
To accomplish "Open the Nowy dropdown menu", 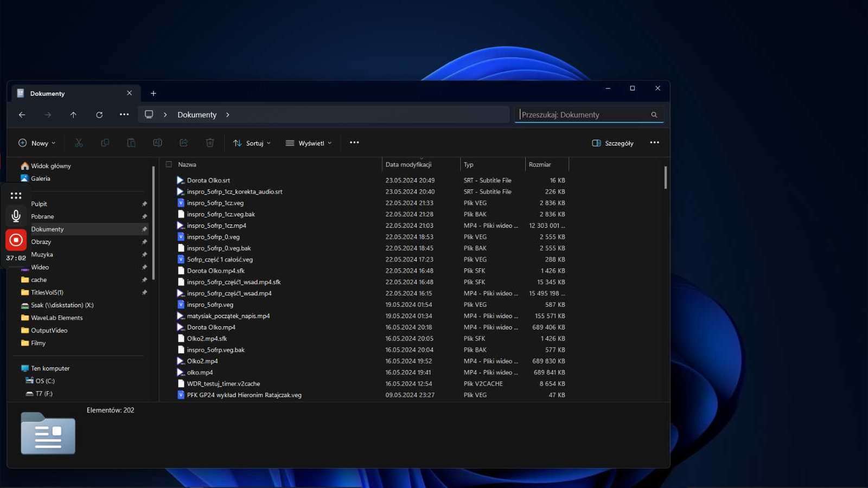I will (x=37, y=143).
